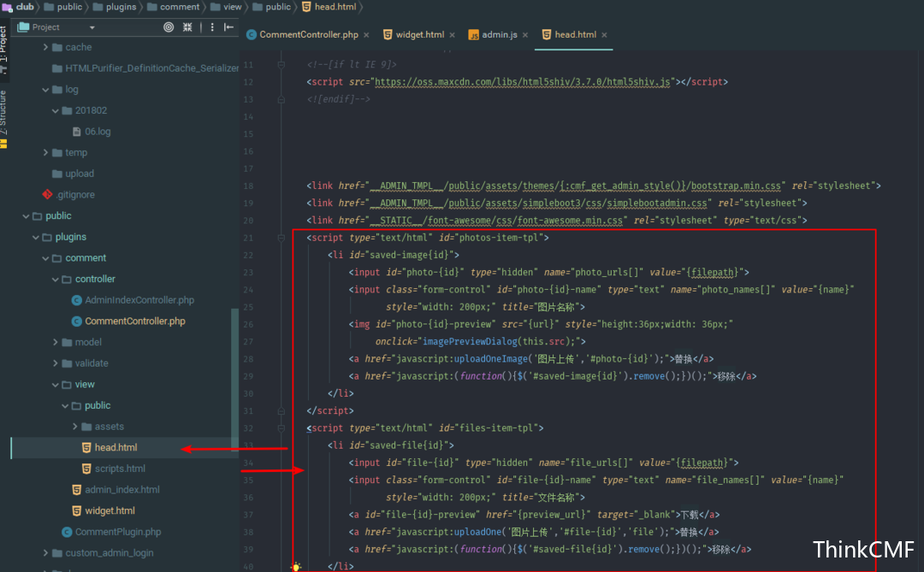Click the view breadcrumb
This screenshot has width=924, height=572.
point(226,7)
